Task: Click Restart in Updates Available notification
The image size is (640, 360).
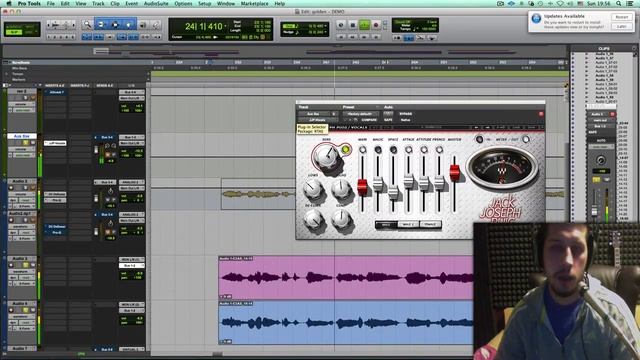Action: pyautogui.click(x=622, y=17)
